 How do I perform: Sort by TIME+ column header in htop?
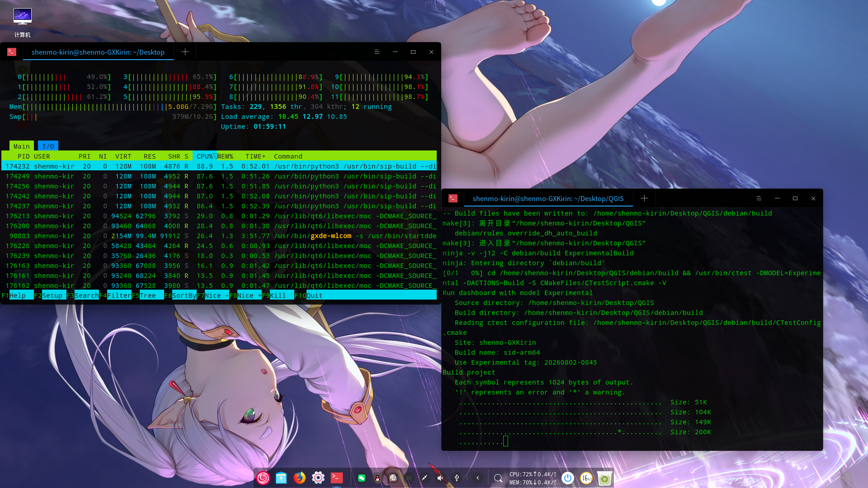click(255, 156)
